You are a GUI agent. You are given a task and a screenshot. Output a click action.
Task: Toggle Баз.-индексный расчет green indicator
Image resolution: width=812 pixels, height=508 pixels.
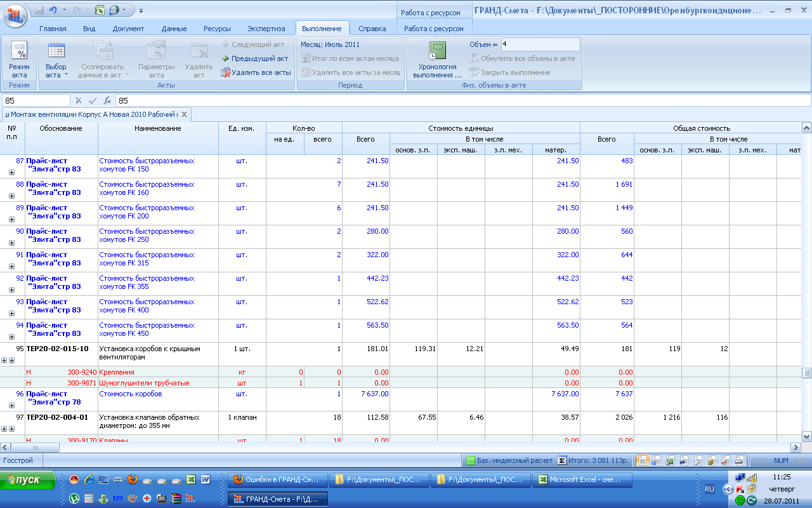click(471, 460)
